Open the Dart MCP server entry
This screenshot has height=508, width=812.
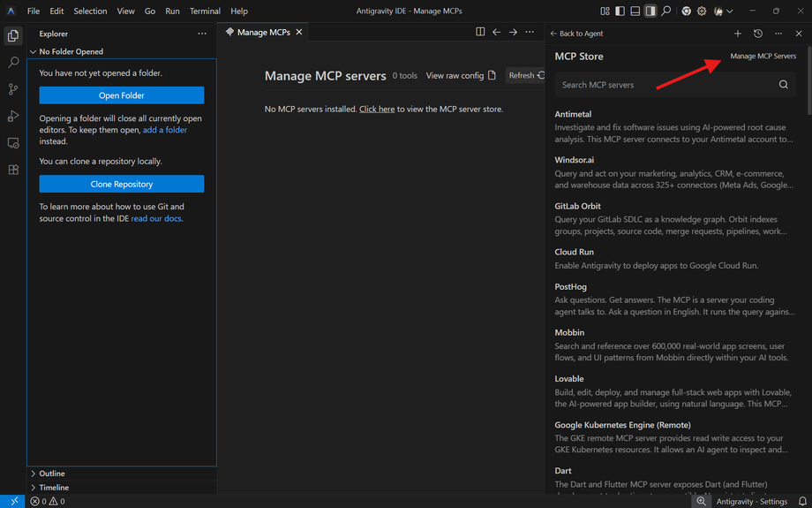coord(675,480)
